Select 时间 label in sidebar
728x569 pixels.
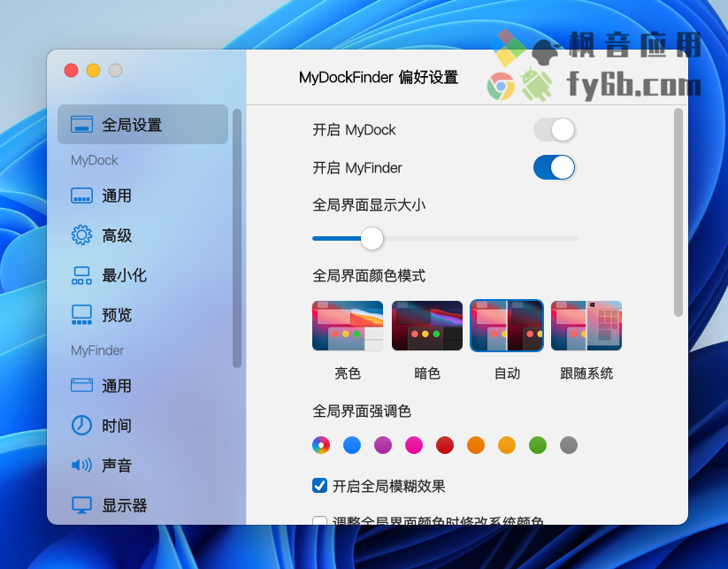pos(117,425)
